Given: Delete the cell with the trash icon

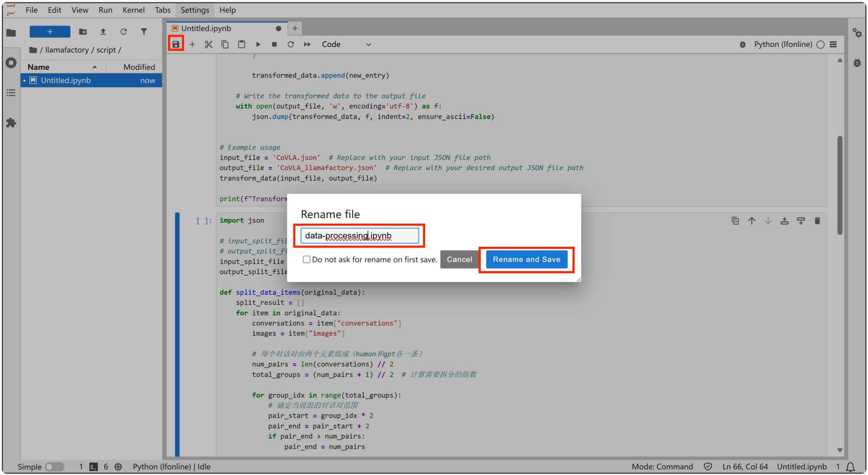Looking at the screenshot, I should coord(817,221).
